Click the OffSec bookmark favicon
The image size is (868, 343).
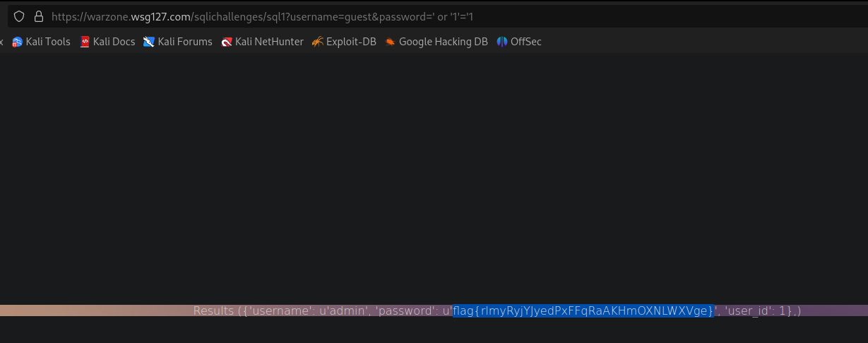click(x=502, y=42)
